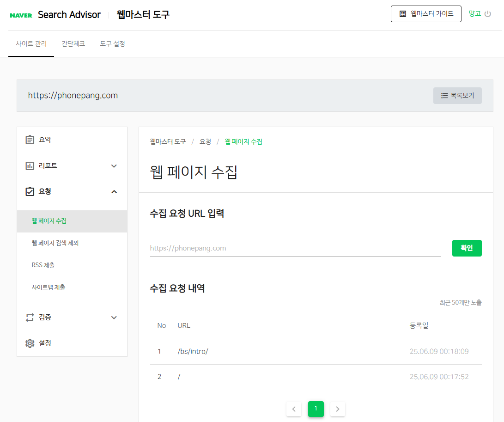504x422 pixels.
Task: Click the 등록일 column header
Action: (x=419, y=326)
